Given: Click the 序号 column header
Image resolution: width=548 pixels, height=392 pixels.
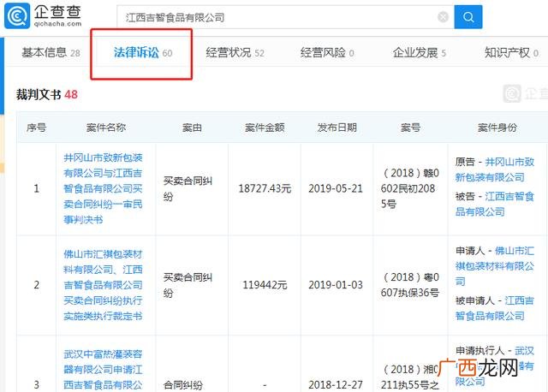Looking at the screenshot, I should [36, 128].
